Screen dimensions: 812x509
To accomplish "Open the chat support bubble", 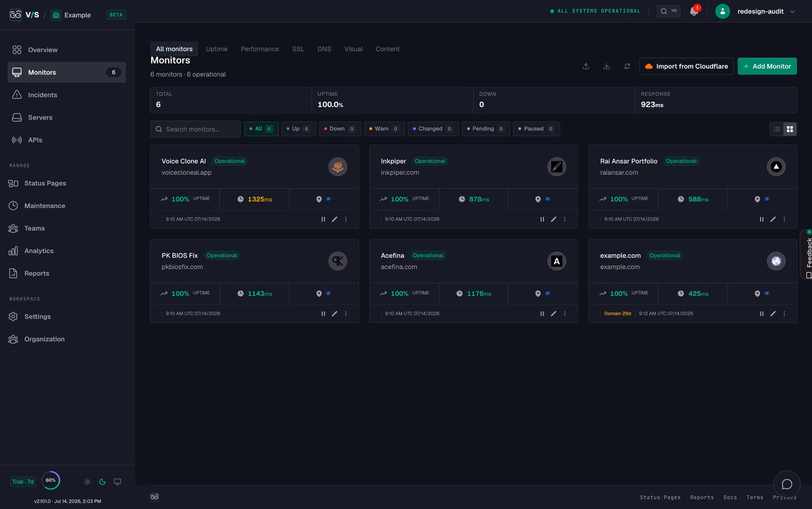I will [x=787, y=484].
